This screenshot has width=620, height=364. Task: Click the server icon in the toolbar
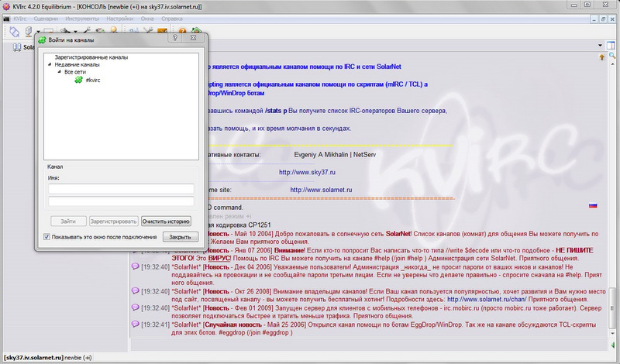(29, 31)
